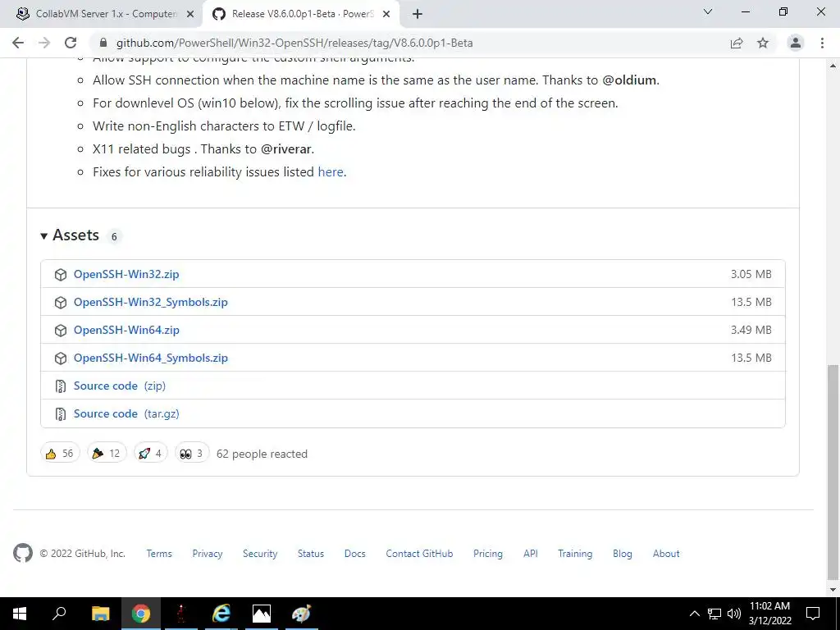This screenshot has width=840, height=630.
Task: Open the Security footer link
Action: (260, 554)
